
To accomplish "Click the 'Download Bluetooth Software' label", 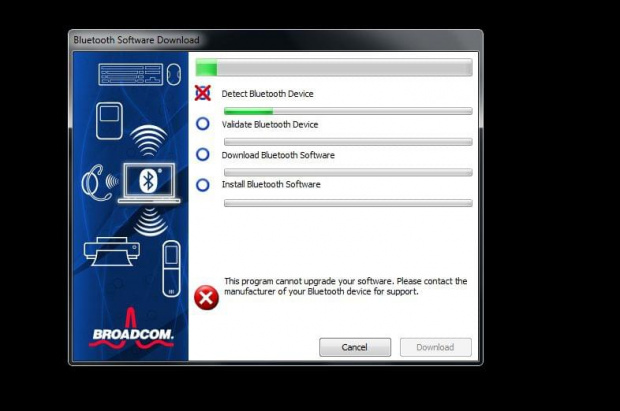I will point(278,155).
